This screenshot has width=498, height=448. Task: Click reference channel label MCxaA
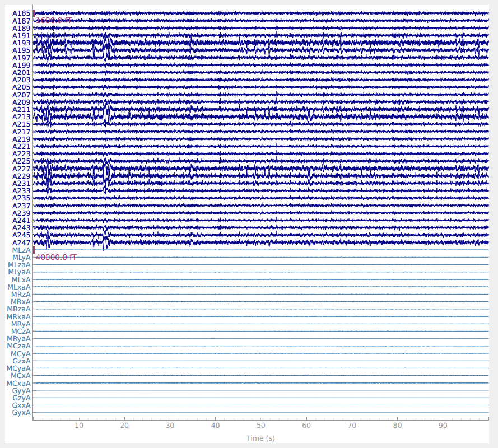click(18, 383)
